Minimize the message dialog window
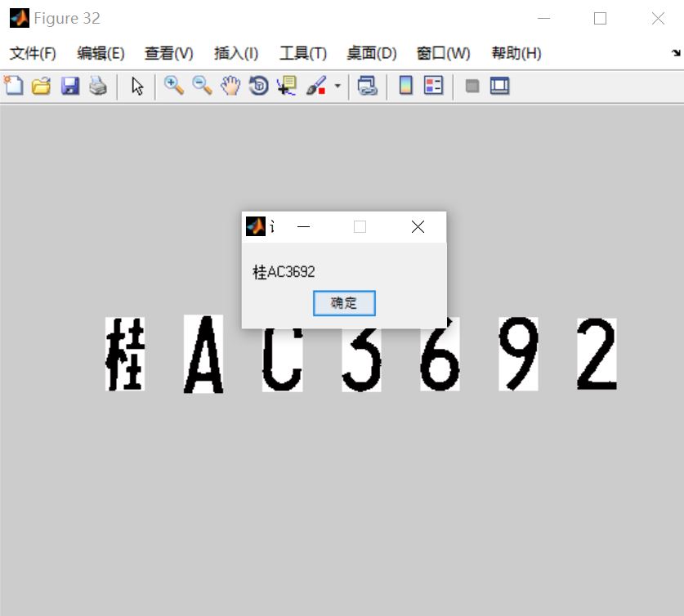The width and height of the screenshot is (684, 616). click(x=304, y=226)
